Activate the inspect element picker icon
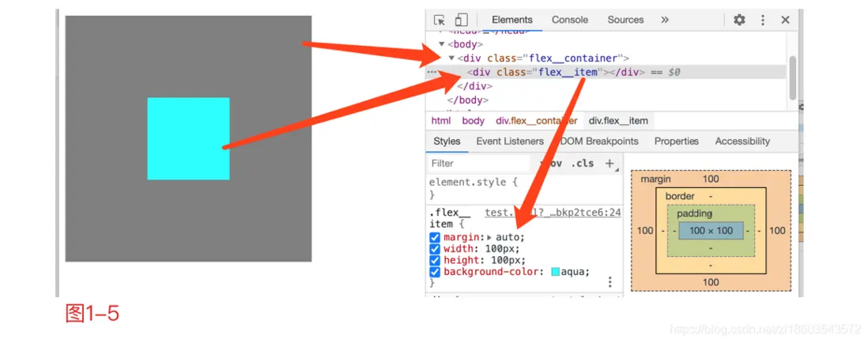The height and width of the screenshot is (343, 868). 440,20
